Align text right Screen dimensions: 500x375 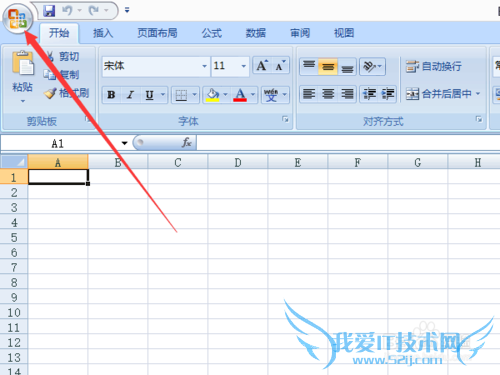pyautogui.click(x=347, y=94)
